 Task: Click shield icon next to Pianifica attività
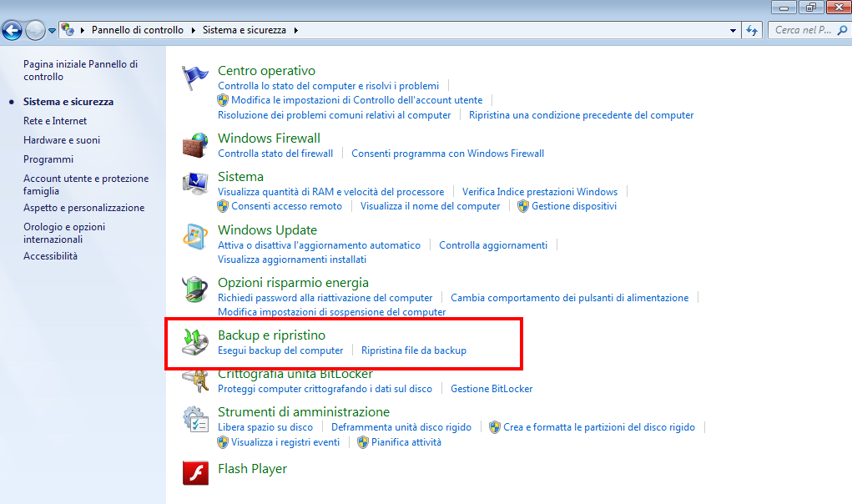coord(363,442)
